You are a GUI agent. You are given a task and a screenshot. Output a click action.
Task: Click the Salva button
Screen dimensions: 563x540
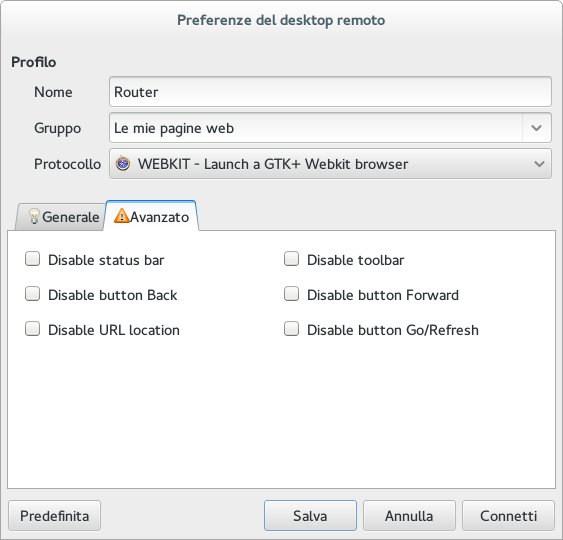pos(310,516)
